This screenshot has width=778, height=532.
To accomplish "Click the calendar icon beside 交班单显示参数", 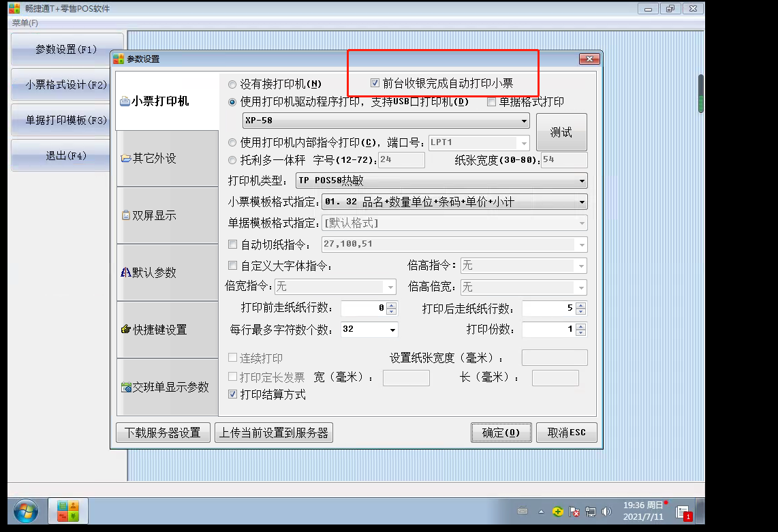I will click(126, 387).
